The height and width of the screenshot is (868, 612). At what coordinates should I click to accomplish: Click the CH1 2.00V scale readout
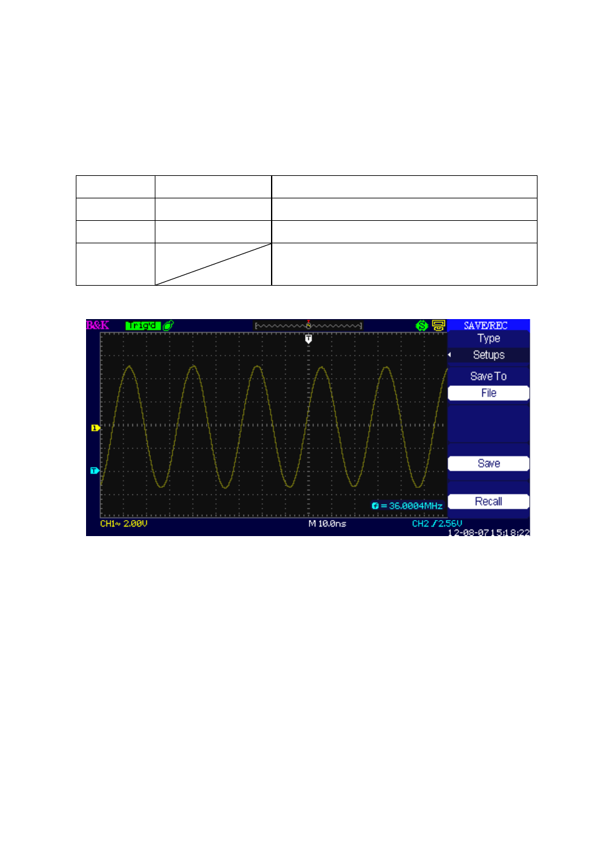123,524
